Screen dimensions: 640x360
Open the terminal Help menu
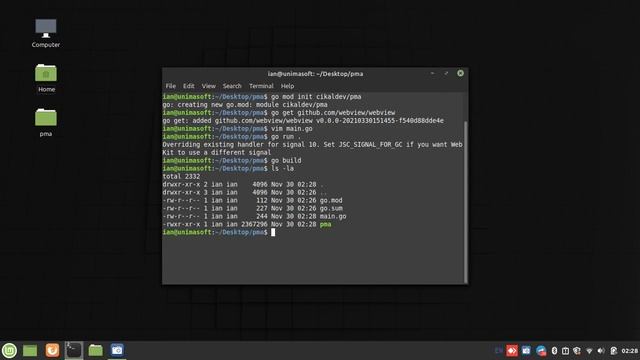point(287,86)
